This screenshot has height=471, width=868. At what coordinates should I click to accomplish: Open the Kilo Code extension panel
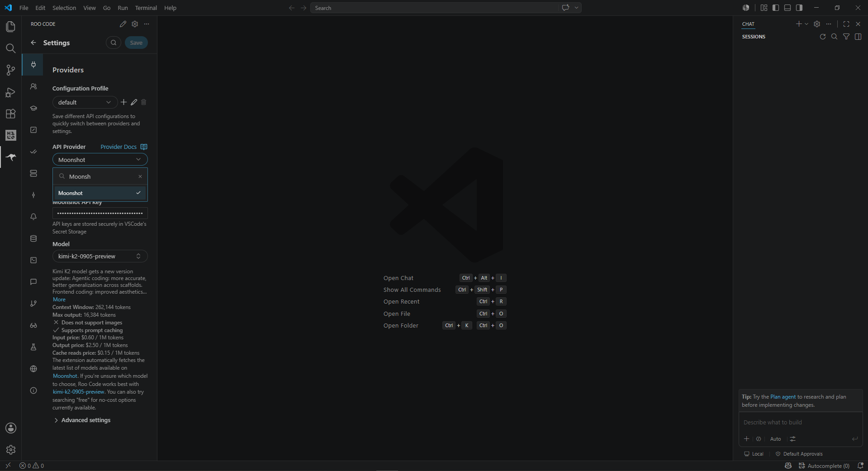[x=11, y=135]
